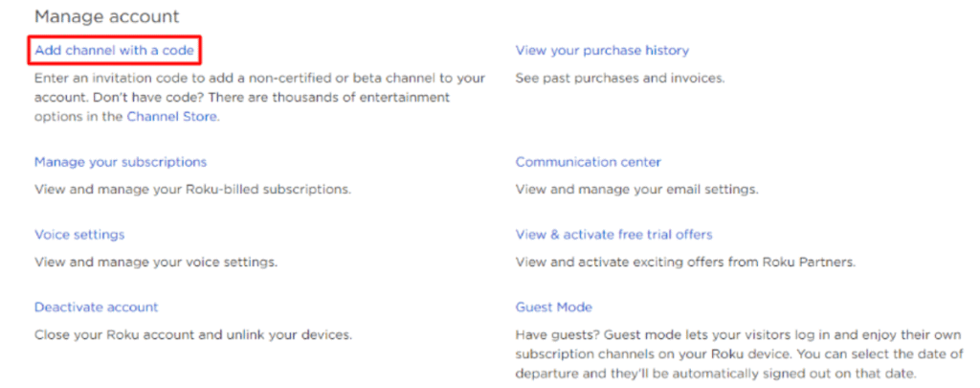Click 'View and manage your email settings' text
980x388 pixels.
pos(636,189)
